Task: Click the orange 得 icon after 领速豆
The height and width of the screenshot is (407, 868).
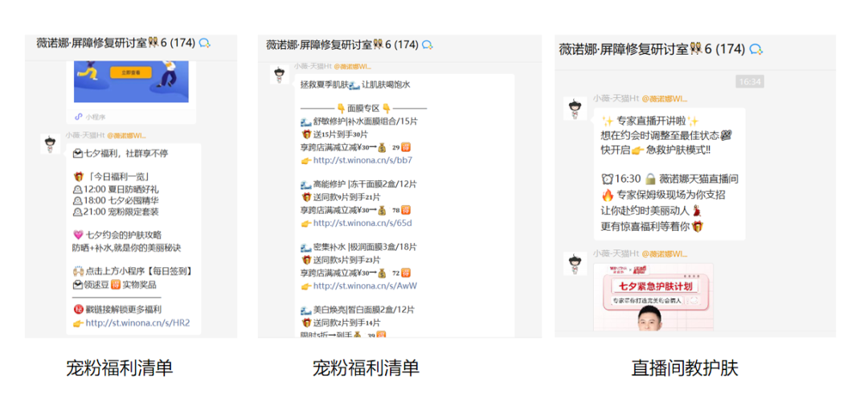Action: (116, 285)
